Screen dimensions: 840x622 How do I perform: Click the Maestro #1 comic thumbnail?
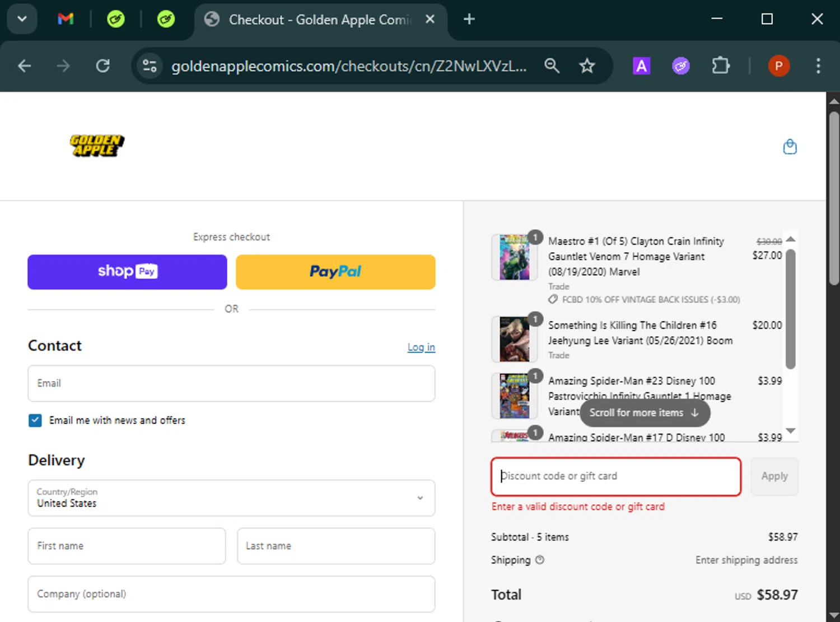pos(514,257)
